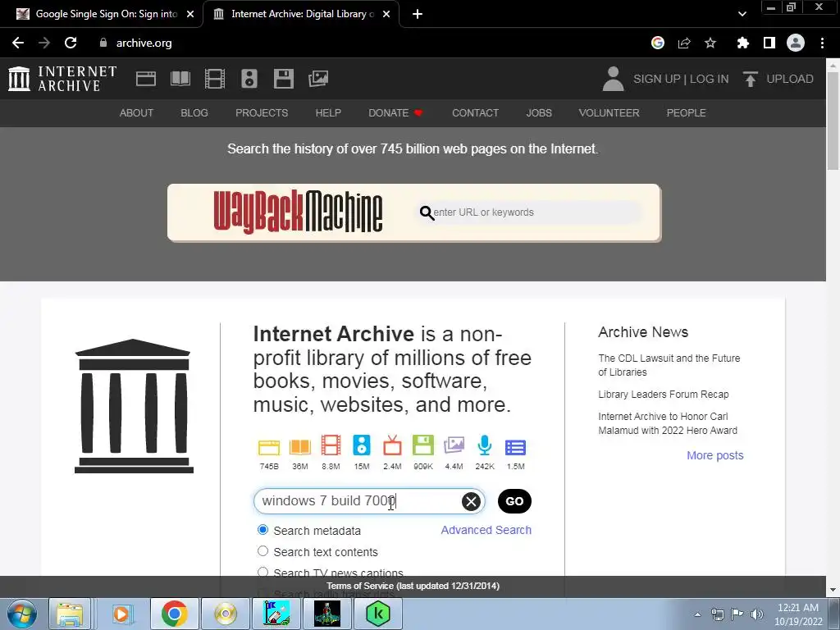840x630 pixels.
Task: Open the More posts link
Action: [x=715, y=455]
